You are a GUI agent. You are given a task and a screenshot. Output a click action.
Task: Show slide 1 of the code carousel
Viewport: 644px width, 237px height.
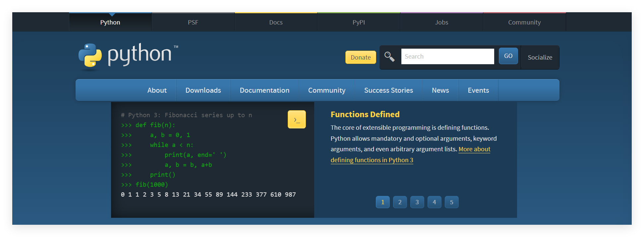point(383,202)
